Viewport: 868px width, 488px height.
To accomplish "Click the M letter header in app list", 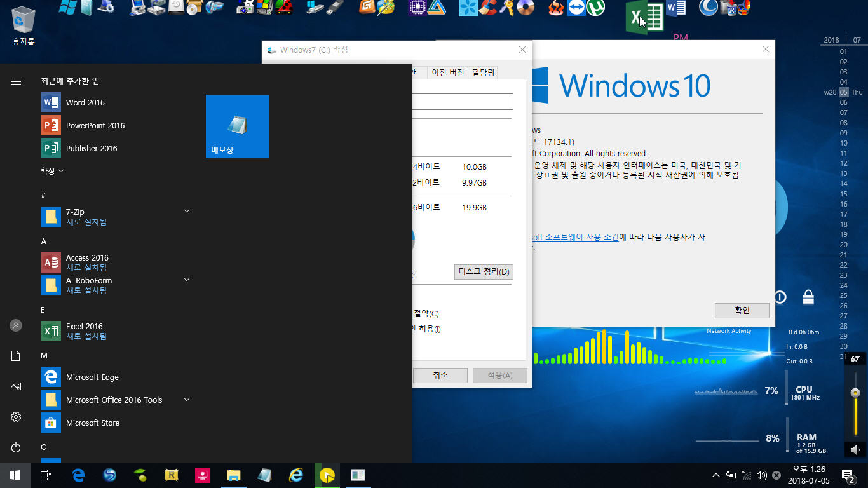I will (x=44, y=356).
